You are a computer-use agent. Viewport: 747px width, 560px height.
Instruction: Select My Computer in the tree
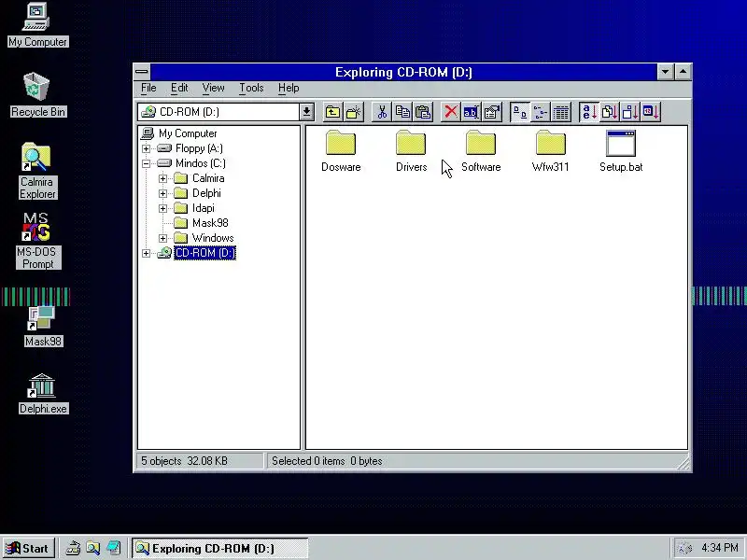188,133
